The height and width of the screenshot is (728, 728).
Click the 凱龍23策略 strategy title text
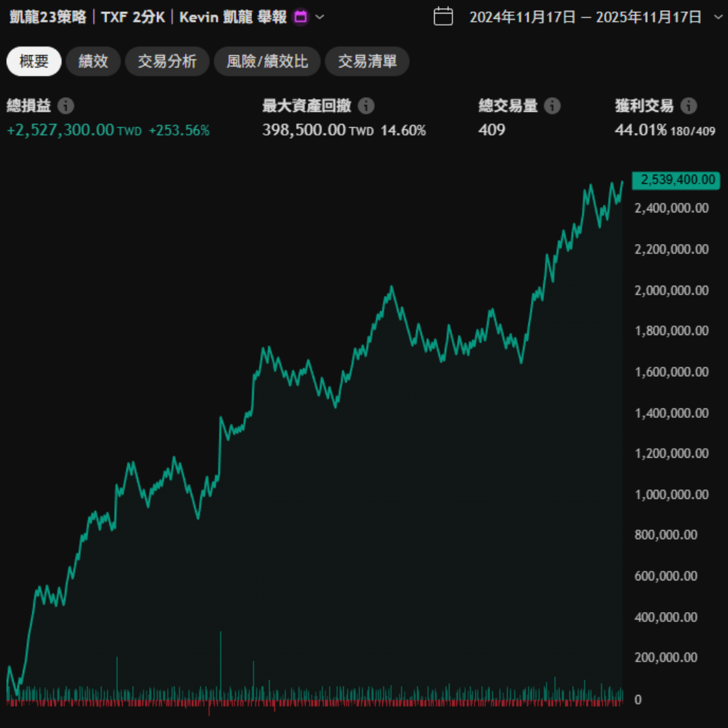tap(47, 18)
